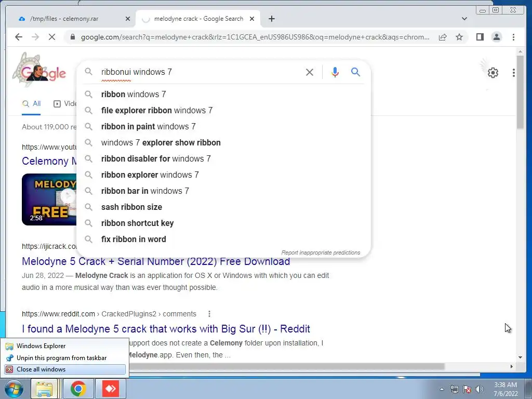This screenshot has height=399, width=532.
Task: Click the vertical scrollbar thumb
Action: point(520,91)
